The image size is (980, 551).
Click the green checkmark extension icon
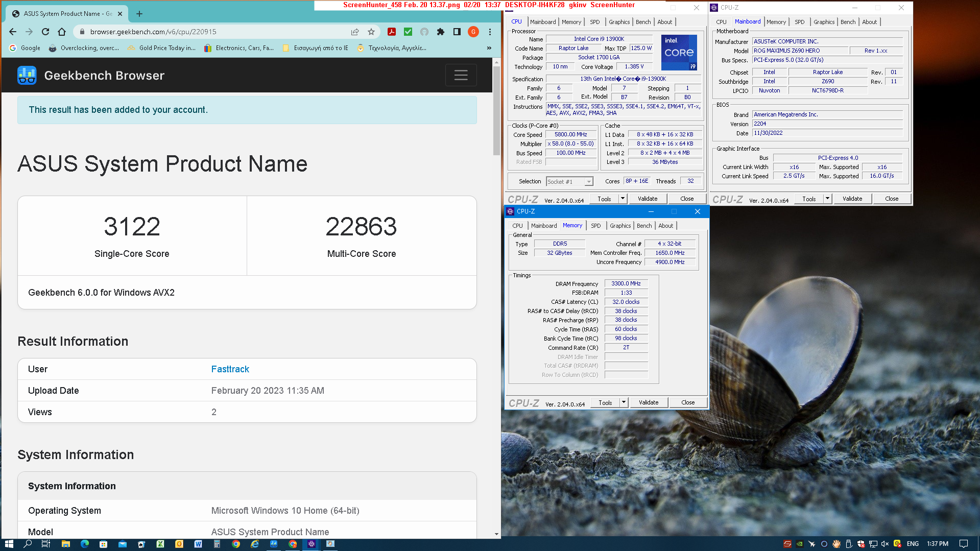pos(408,32)
